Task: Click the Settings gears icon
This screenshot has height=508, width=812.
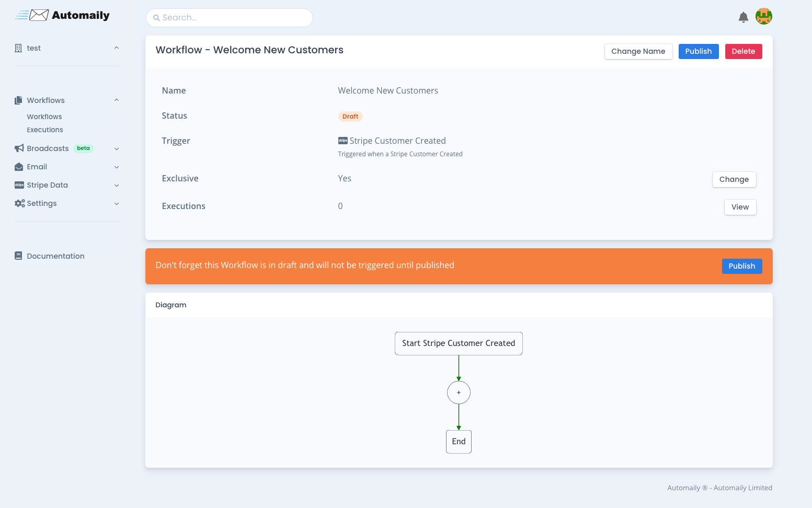Action: [20, 203]
